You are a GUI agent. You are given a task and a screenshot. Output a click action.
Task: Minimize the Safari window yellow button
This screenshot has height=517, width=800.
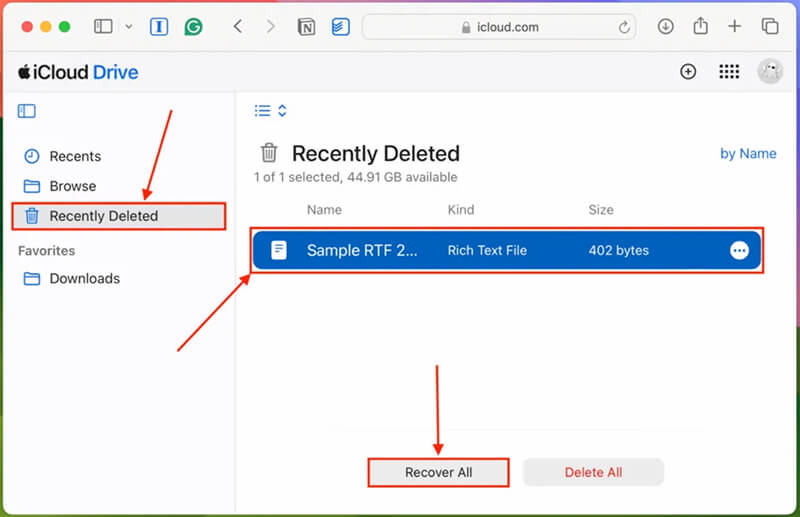(46, 27)
